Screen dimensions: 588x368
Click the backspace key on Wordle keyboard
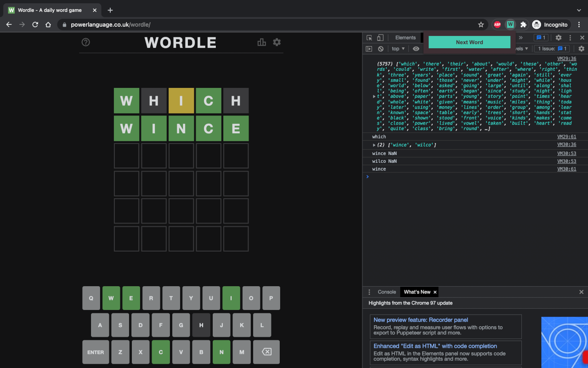[266, 352]
